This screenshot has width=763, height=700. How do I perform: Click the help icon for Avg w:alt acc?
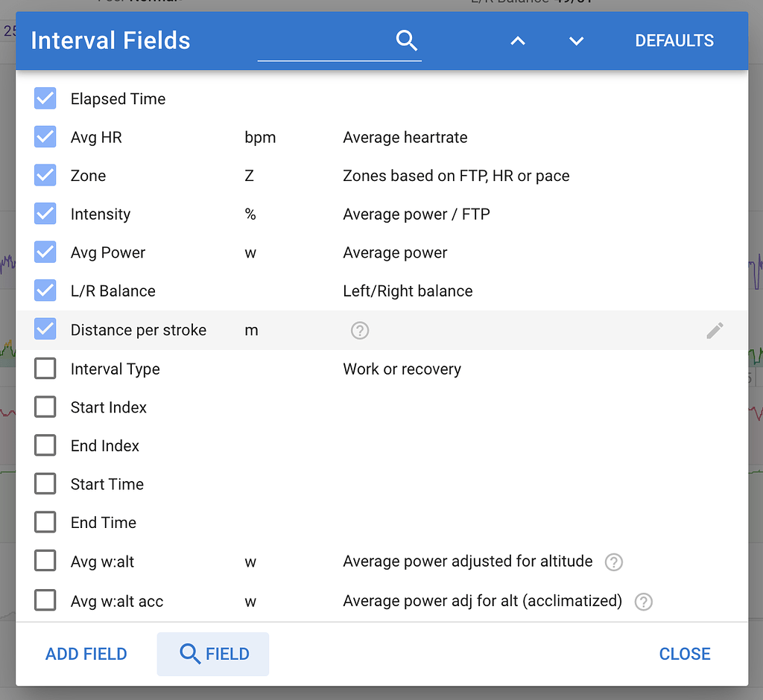[x=643, y=602]
